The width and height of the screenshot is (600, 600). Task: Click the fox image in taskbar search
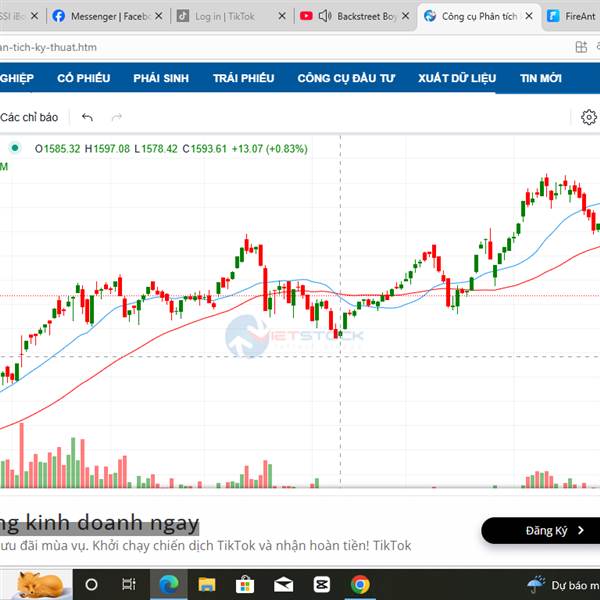pos(40,584)
